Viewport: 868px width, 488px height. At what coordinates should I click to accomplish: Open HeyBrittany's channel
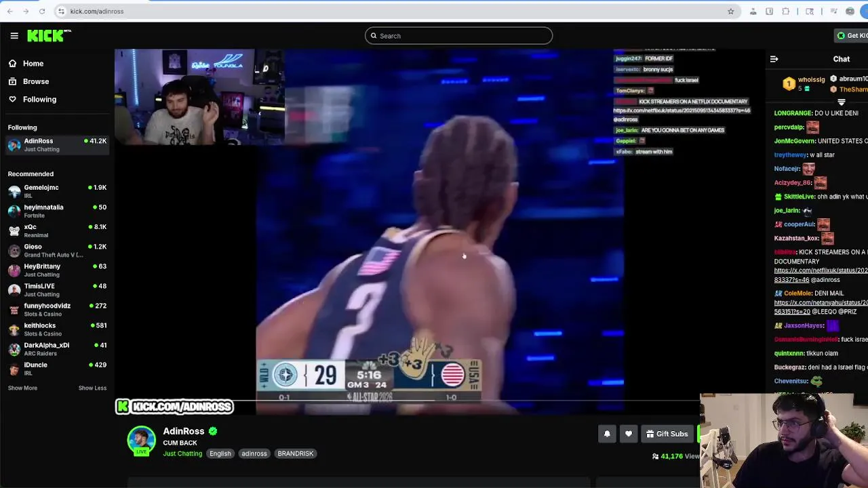(x=57, y=270)
